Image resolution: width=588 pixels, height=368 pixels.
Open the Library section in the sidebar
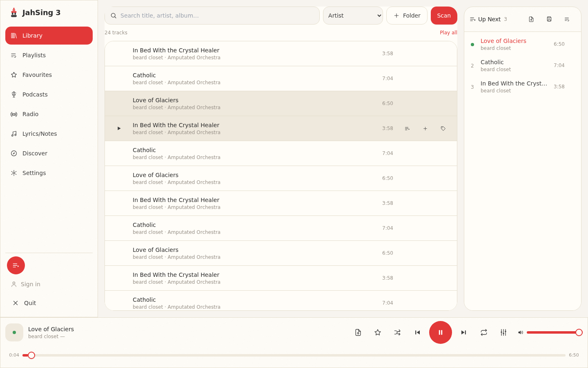(x=49, y=36)
